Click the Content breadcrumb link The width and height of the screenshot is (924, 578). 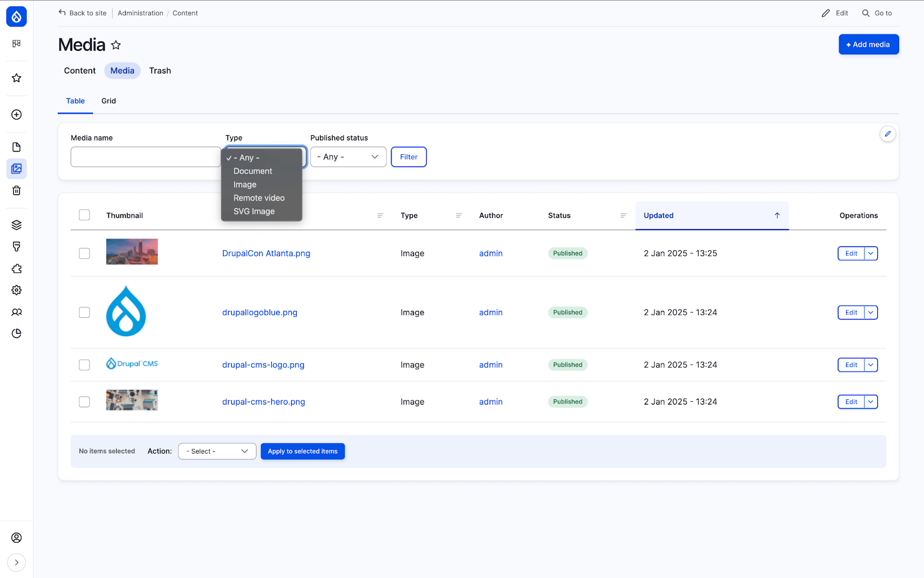pyautogui.click(x=185, y=13)
